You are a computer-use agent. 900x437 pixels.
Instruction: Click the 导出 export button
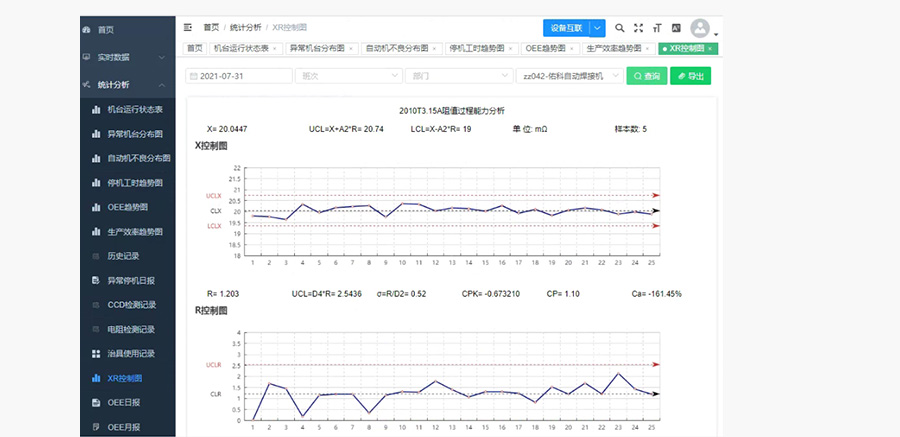[x=690, y=76]
